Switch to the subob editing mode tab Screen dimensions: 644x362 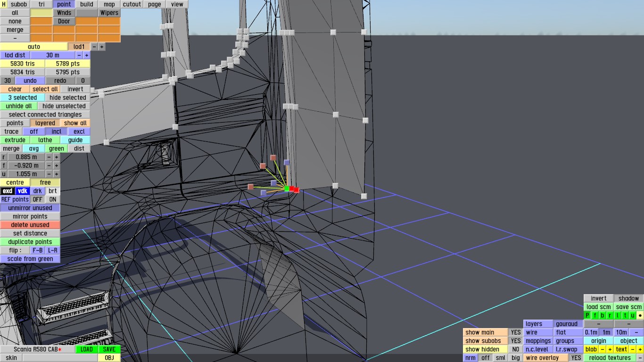click(x=19, y=4)
